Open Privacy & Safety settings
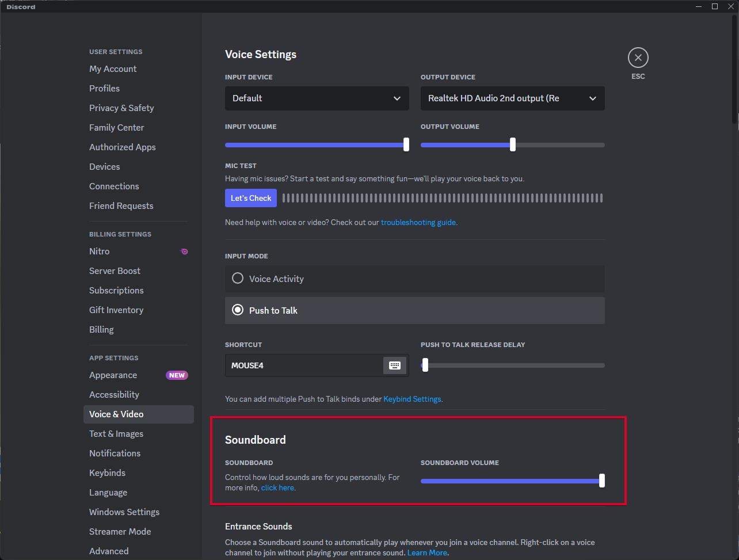 coord(139,108)
